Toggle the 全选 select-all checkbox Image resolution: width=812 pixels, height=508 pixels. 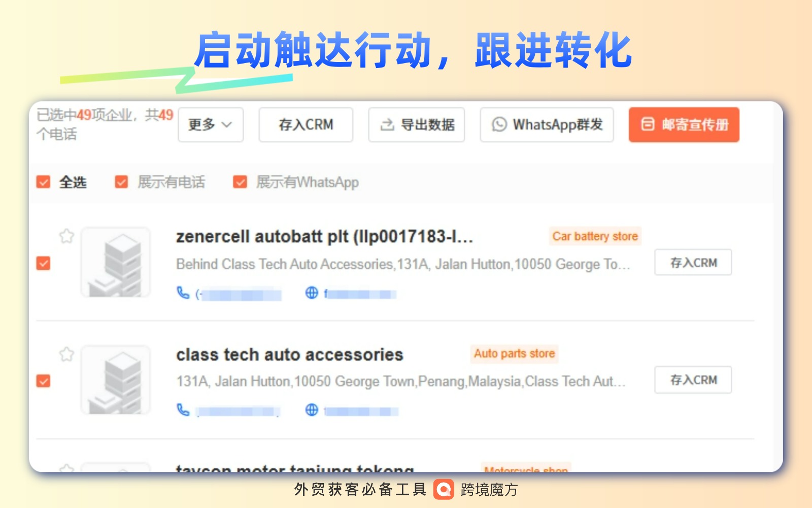click(44, 182)
